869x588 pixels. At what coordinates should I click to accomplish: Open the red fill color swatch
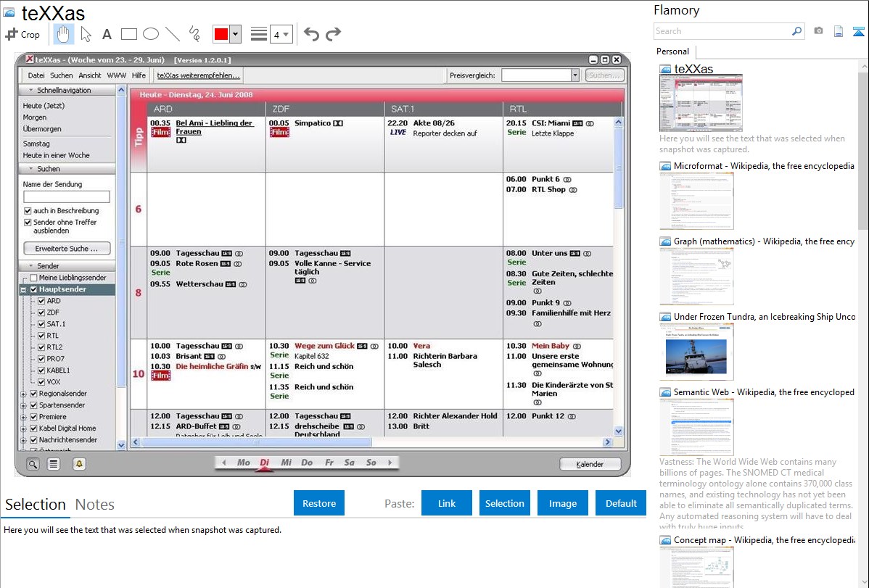(221, 34)
